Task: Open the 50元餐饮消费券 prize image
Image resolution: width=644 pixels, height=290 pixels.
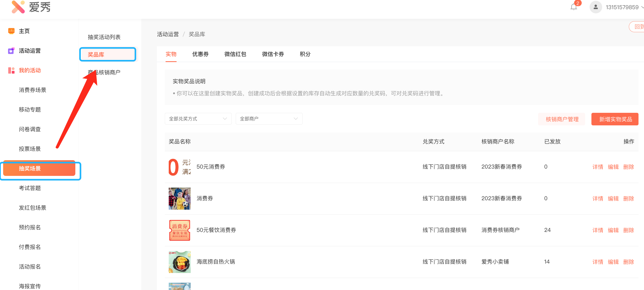Action: pos(179,230)
